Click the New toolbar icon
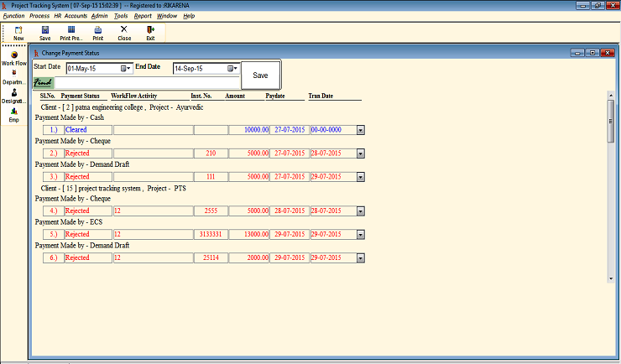This screenshot has width=621, height=364. point(18,33)
